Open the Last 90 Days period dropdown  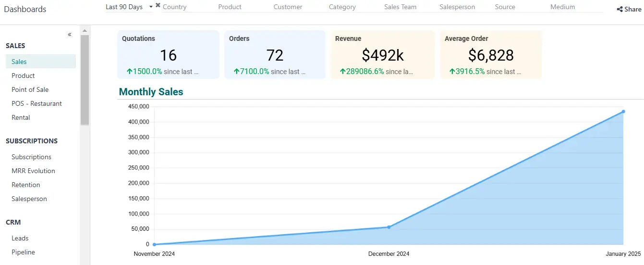coord(129,7)
